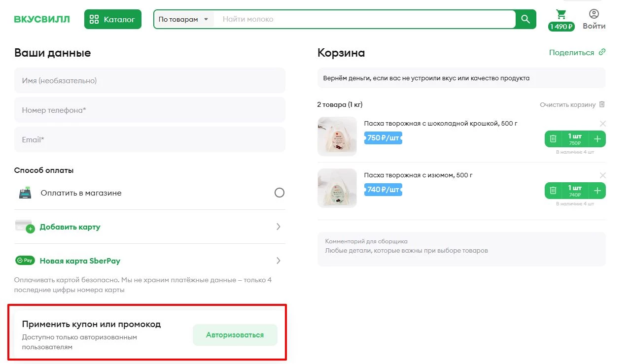Select the Оплатить в магазине radio button
The height and width of the screenshot is (364, 631).
pyautogui.click(x=280, y=193)
